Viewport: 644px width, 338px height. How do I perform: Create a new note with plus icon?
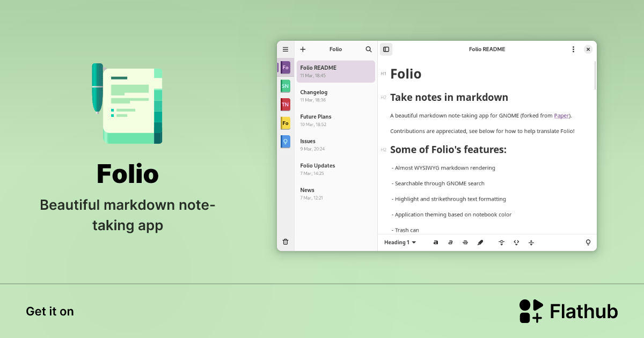pyautogui.click(x=303, y=49)
